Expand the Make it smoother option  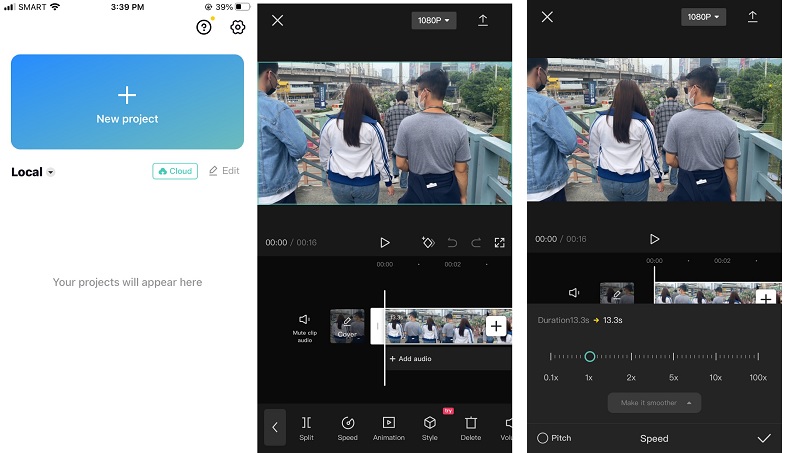[654, 403]
